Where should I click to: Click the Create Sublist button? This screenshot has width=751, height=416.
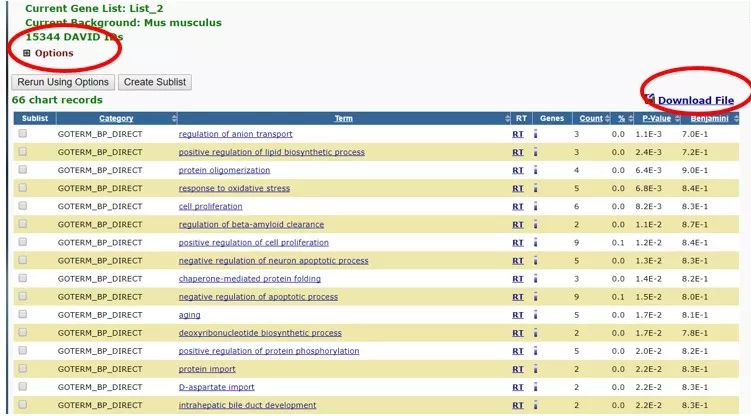[x=154, y=82]
